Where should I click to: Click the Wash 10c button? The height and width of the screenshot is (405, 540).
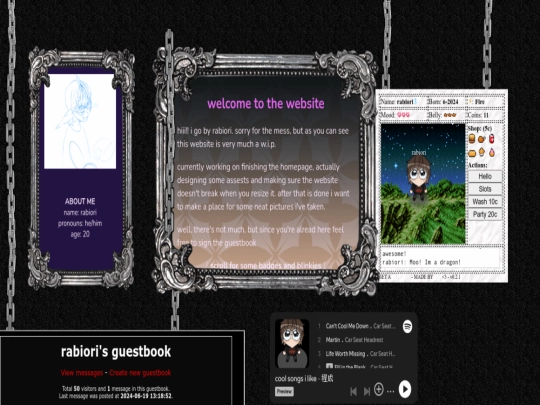click(x=485, y=201)
